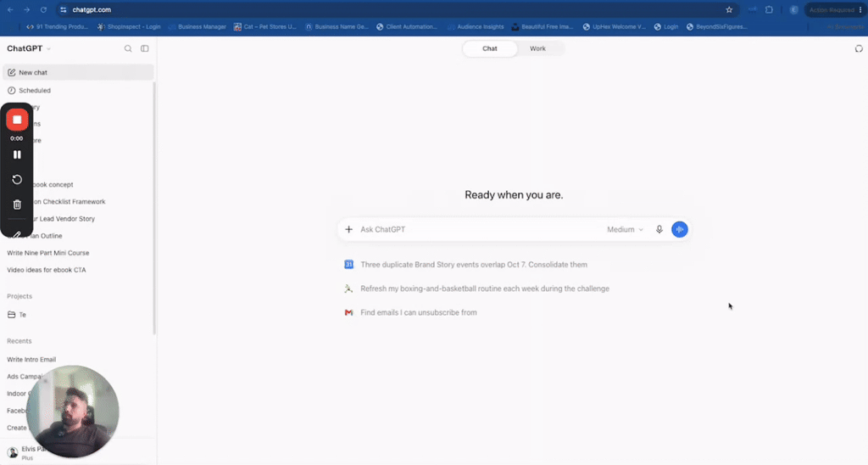Open the Business Manager bookmark

tap(197, 26)
